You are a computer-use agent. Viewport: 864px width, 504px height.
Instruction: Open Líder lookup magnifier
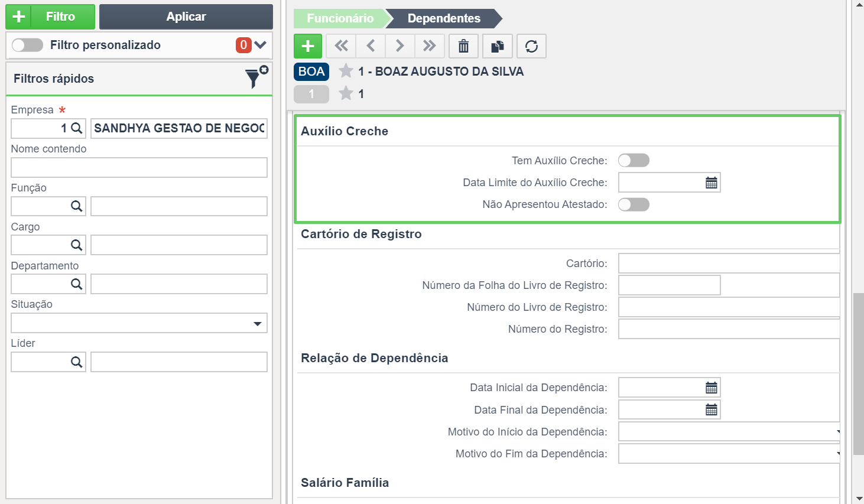point(77,362)
